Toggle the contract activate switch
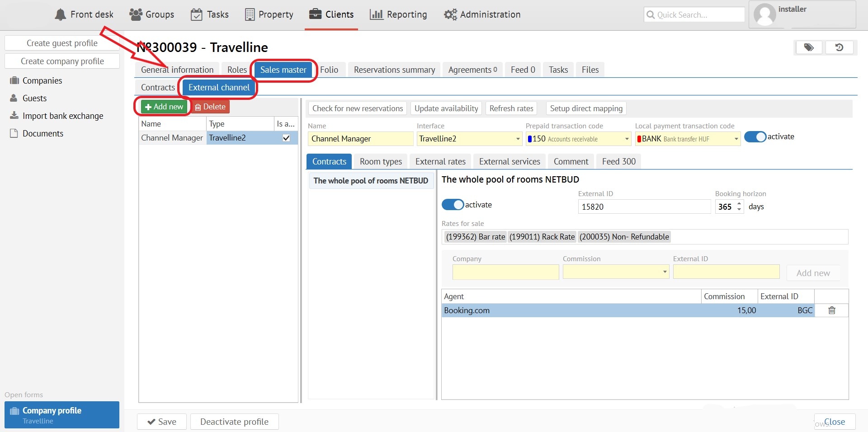 tap(453, 205)
